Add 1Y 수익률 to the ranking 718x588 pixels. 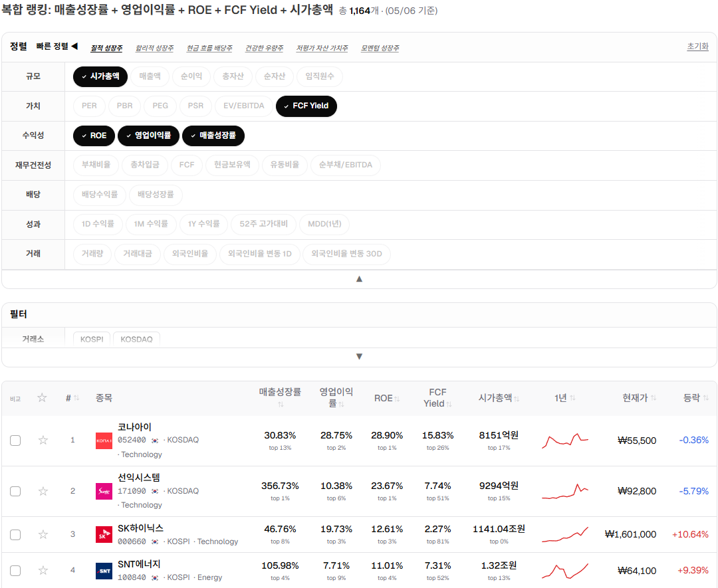[x=203, y=224]
